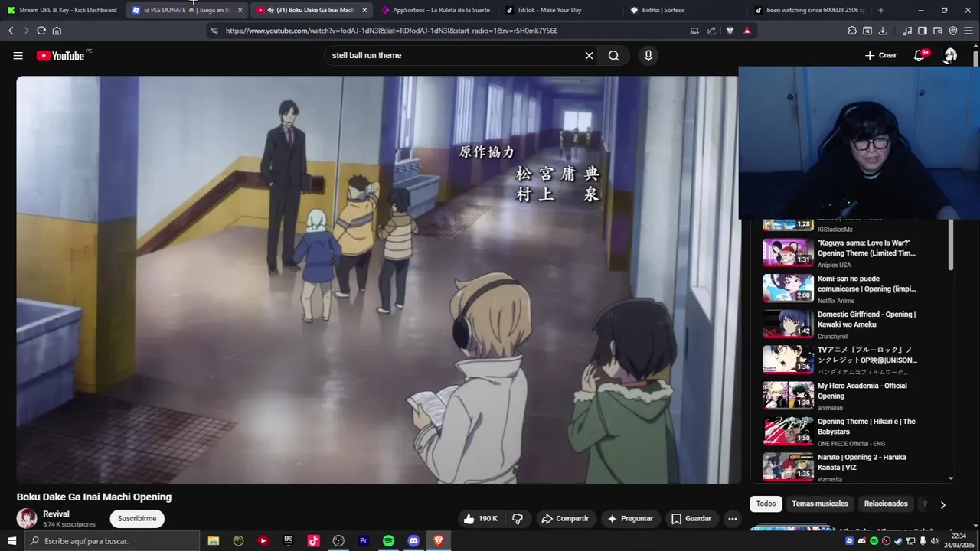
Task: Open a new browser tab
Action: (x=880, y=10)
